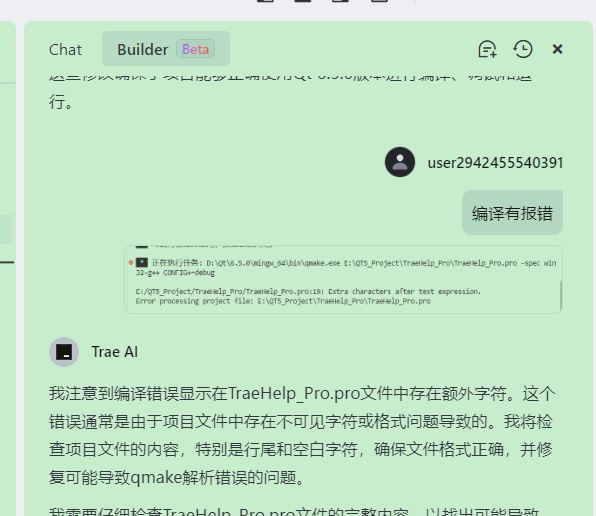Click the Extra characters error line
The image size is (596, 516).
[308, 291]
